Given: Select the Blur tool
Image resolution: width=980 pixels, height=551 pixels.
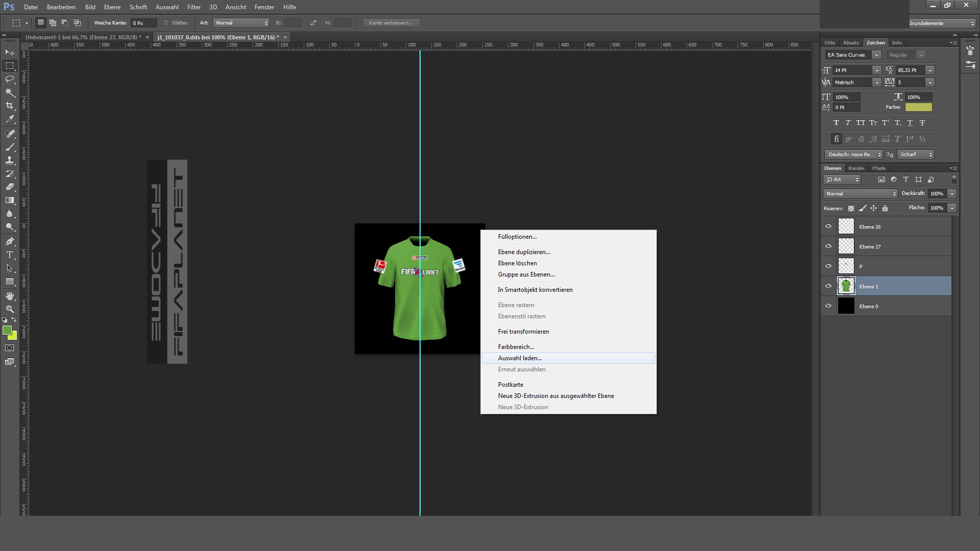Looking at the screenshot, I should click(x=10, y=213).
